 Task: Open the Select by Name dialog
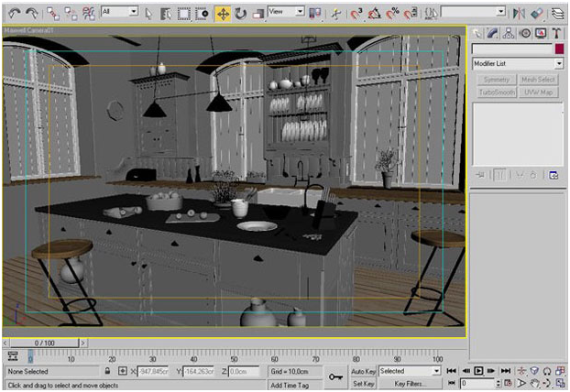tap(165, 14)
